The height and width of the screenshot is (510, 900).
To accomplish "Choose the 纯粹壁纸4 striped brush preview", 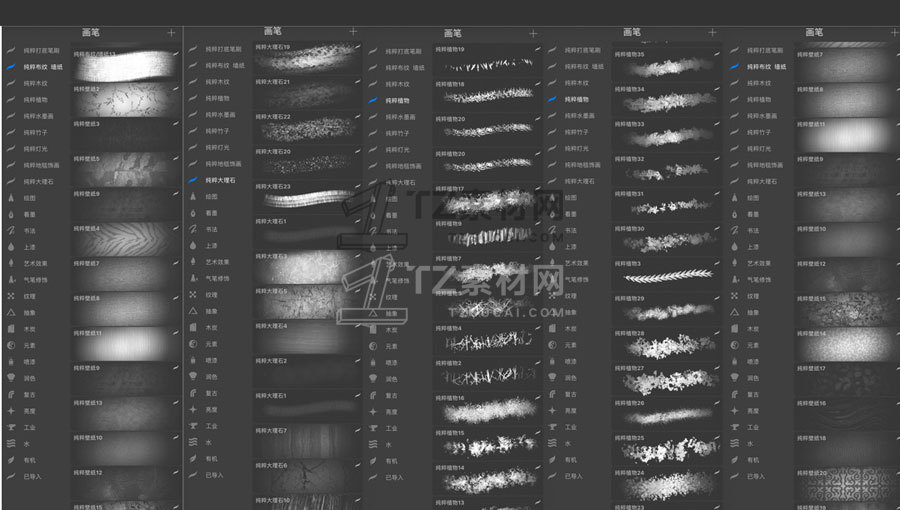I will 126,240.
